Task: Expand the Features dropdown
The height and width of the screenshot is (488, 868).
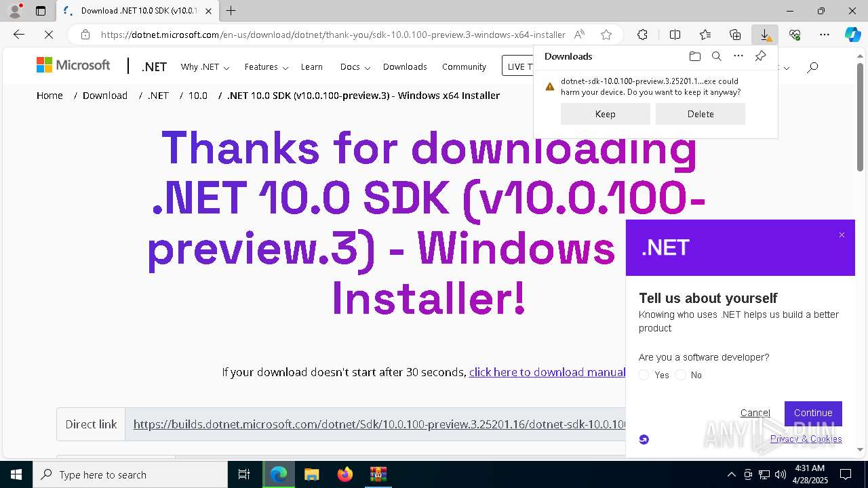Action: pyautogui.click(x=267, y=67)
